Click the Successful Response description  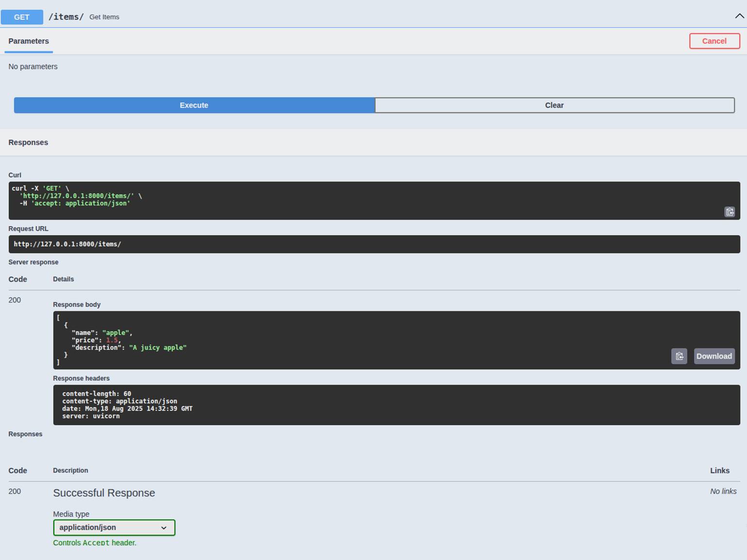pyautogui.click(x=104, y=493)
